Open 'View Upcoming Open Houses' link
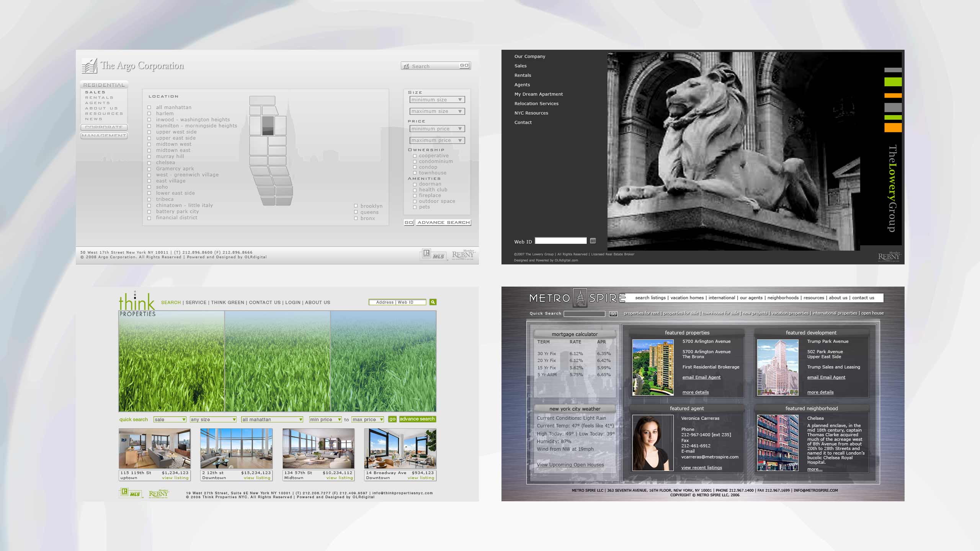The image size is (980, 551). coord(570,465)
